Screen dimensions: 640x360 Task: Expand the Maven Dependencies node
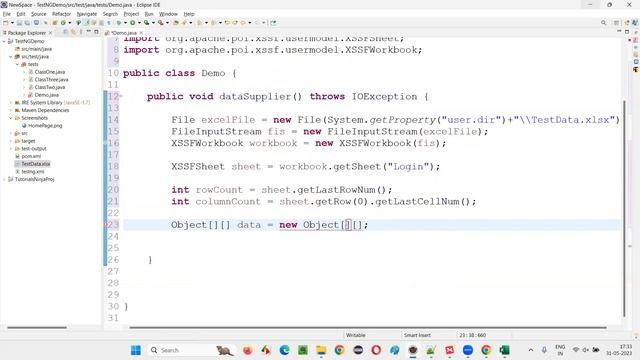11,110
